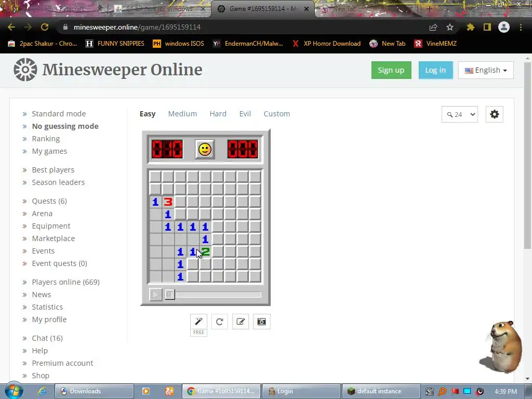532x399 pixels.
Task: Open the Premium account link
Action: pyautogui.click(x=62, y=363)
